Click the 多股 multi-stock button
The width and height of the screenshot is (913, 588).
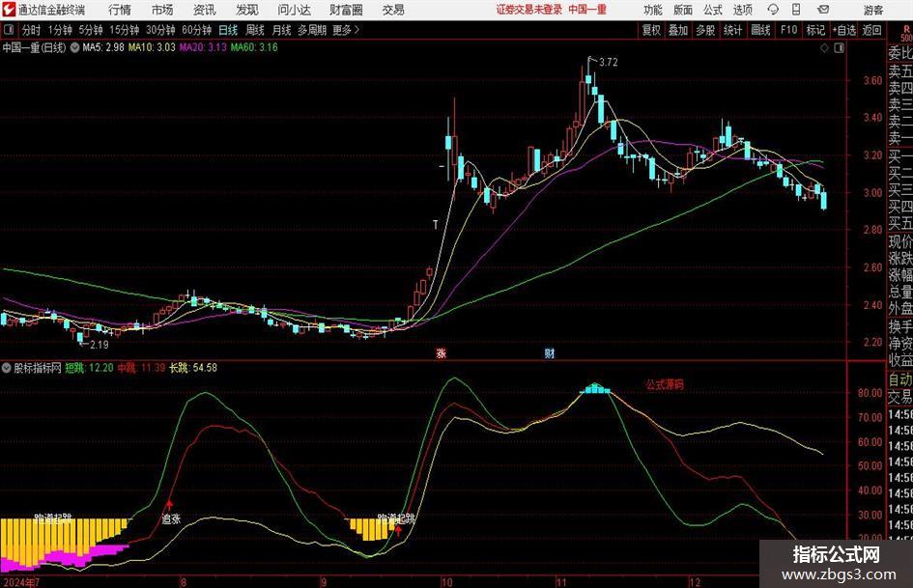point(705,30)
